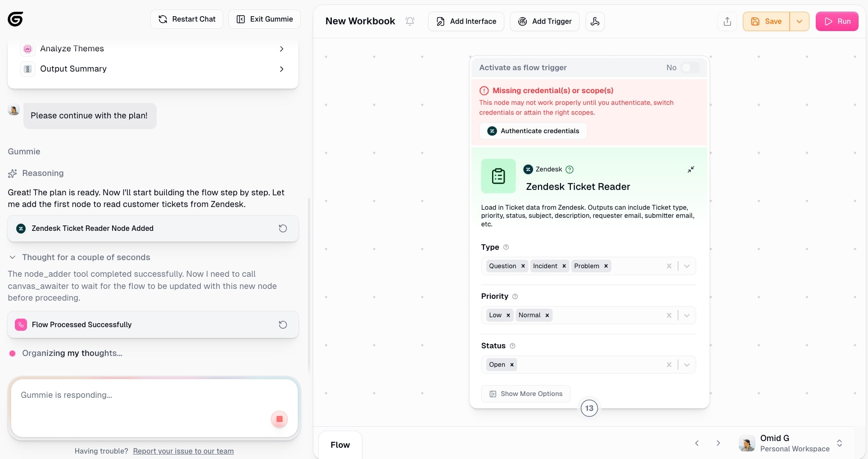
Task: Stop Gummie's response with red stop button
Action: click(x=279, y=419)
